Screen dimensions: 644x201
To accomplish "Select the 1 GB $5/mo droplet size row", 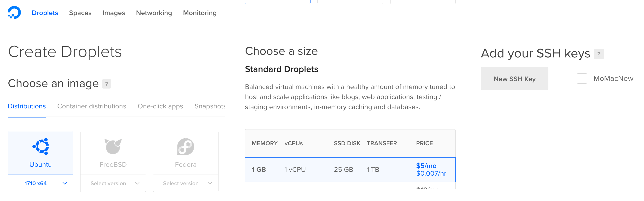I will 350,170.
